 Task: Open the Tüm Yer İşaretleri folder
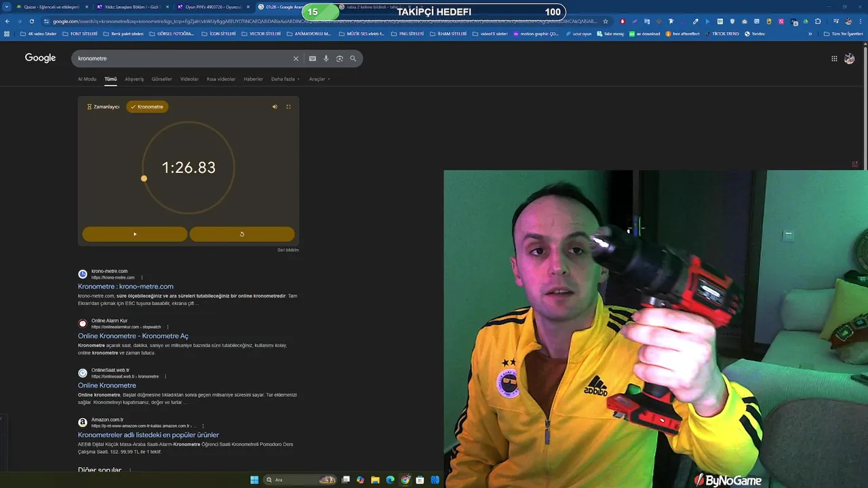(844, 33)
